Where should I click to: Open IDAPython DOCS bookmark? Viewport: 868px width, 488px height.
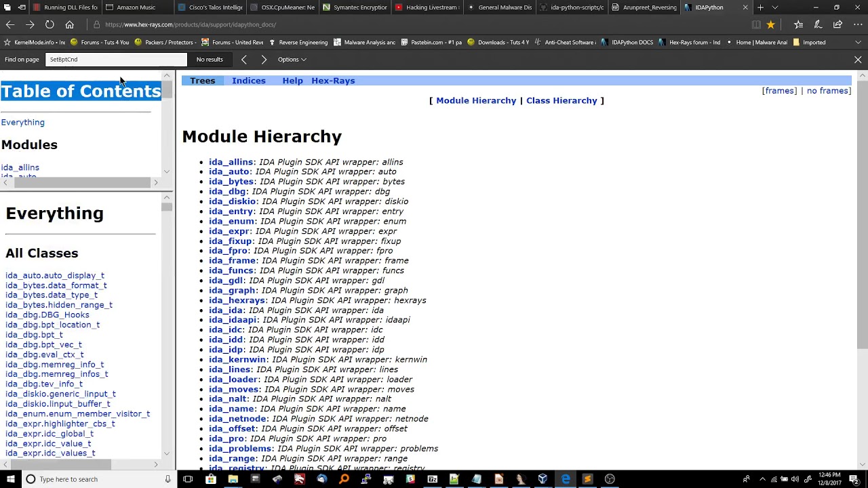pyautogui.click(x=627, y=42)
